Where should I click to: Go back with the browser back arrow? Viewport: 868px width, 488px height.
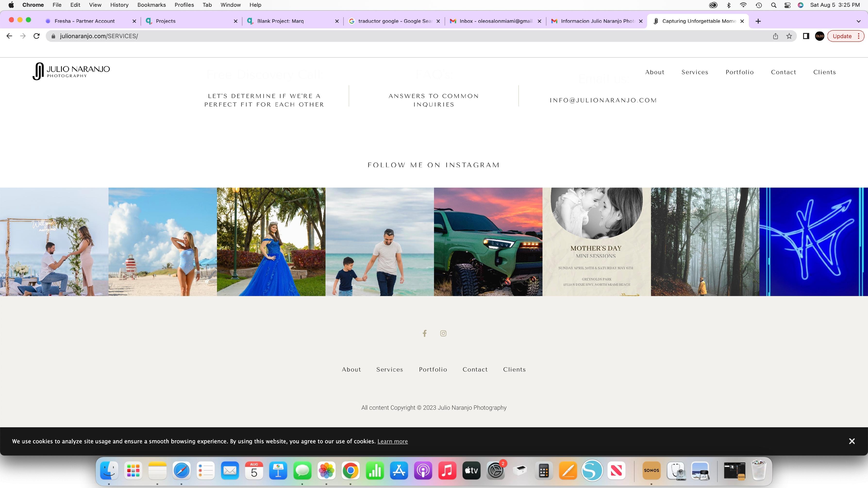[9, 36]
